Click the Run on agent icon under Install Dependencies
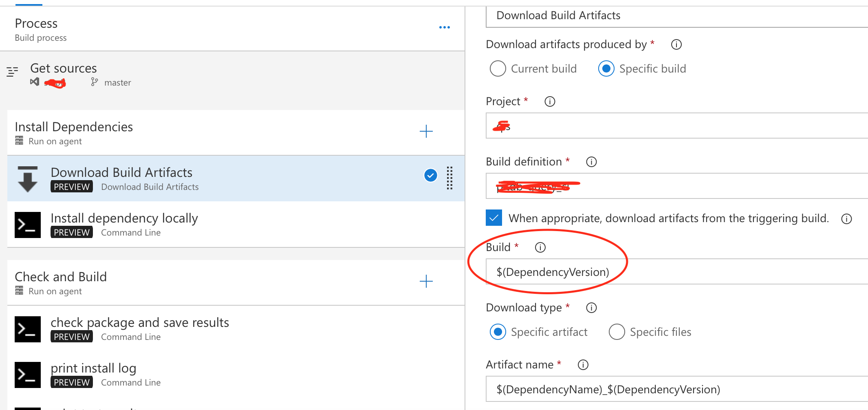868x410 pixels. pyautogui.click(x=18, y=141)
